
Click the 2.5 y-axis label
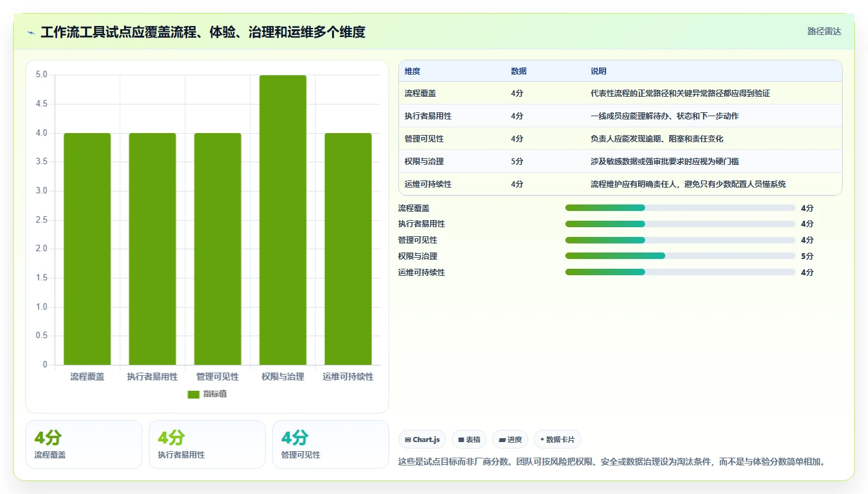pos(42,220)
